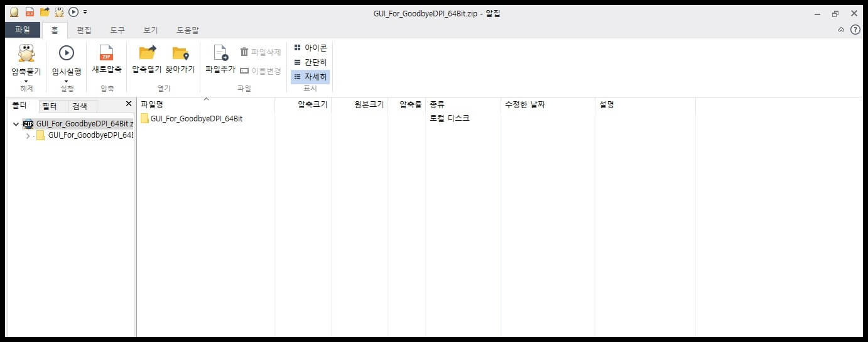This screenshot has height=342, width=868.
Task: Click the 로컬 디스크 type cell
Action: pos(449,118)
